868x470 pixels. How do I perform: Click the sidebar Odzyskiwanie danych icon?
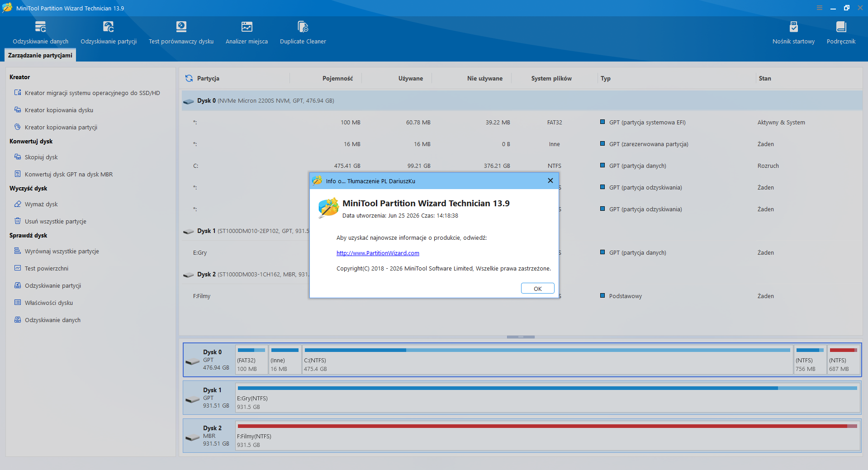point(18,320)
